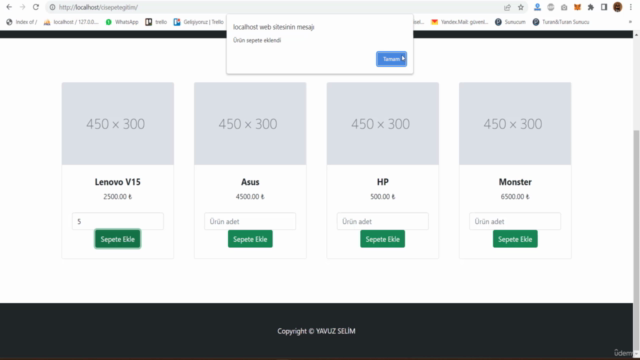Toggle the browser side panel icon

point(604,7)
